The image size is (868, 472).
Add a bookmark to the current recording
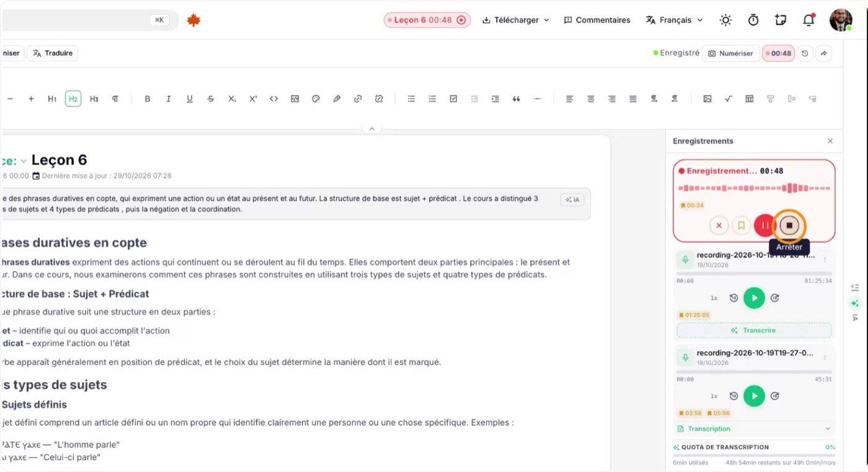pyautogui.click(x=741, y=225)
